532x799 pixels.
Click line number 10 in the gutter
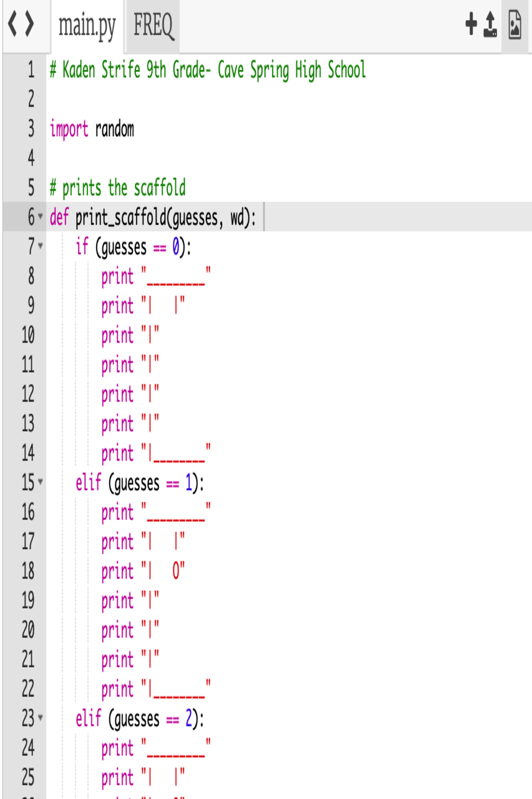pyautogui.click(x=27, y=335)
